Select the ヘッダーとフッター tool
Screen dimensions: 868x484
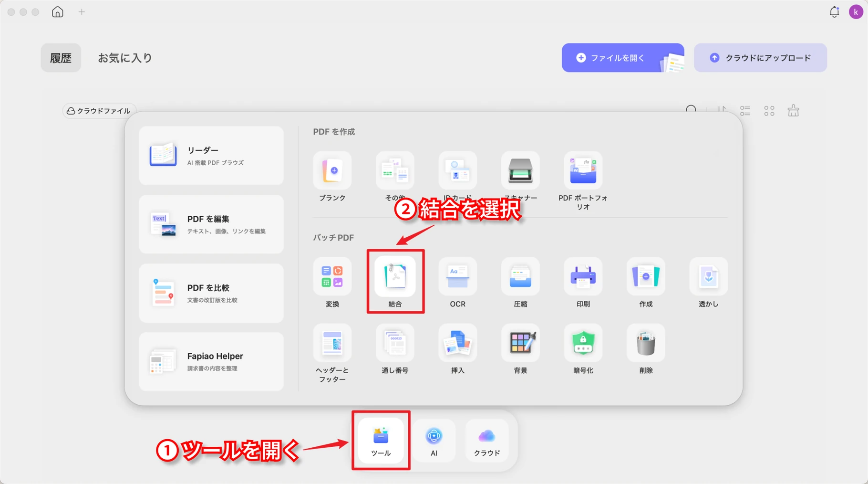[x=332, y=343]
